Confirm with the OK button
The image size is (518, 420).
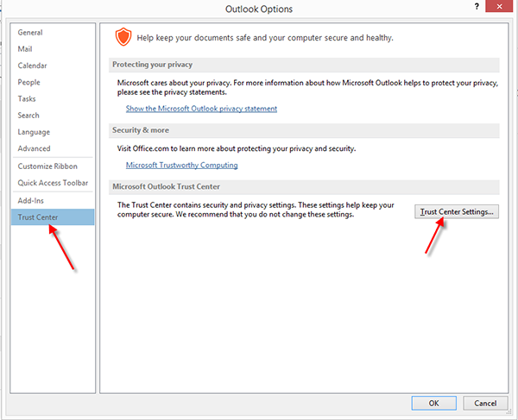pyautogui.click(x=433, y=403)
